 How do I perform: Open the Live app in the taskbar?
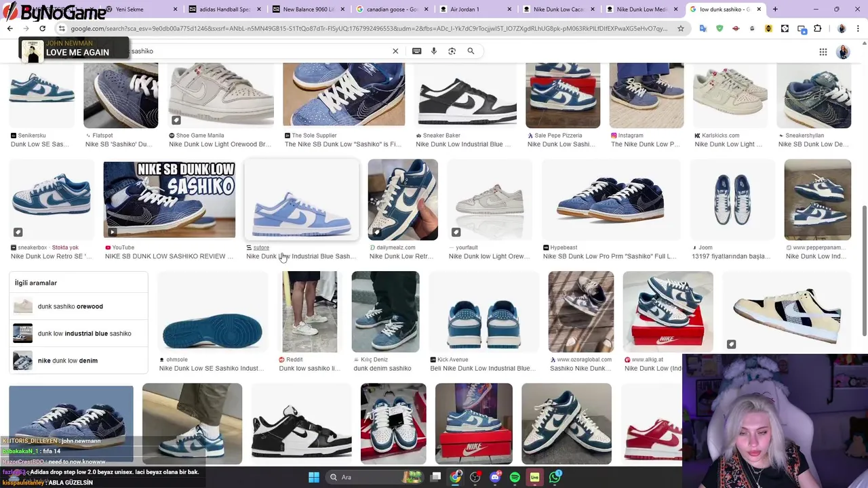[x=534, y=477]
